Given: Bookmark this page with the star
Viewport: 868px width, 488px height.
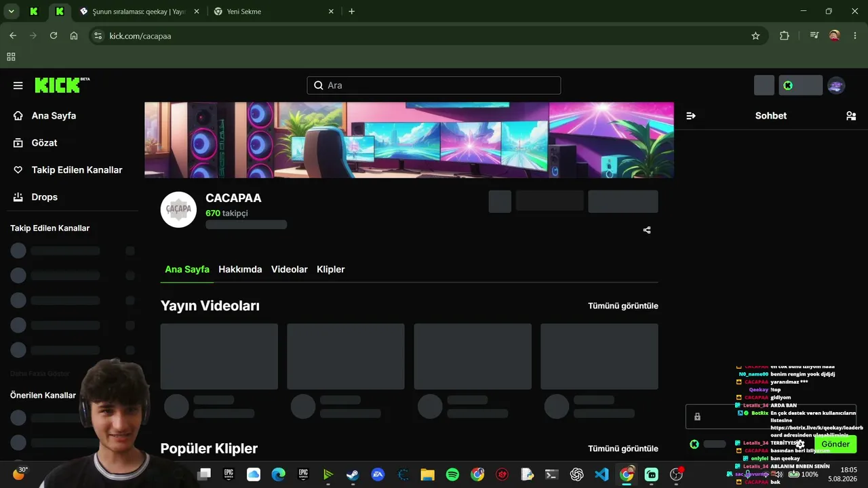Looking at the screenshot, I should pyautogui.click(x=755, y=36).
